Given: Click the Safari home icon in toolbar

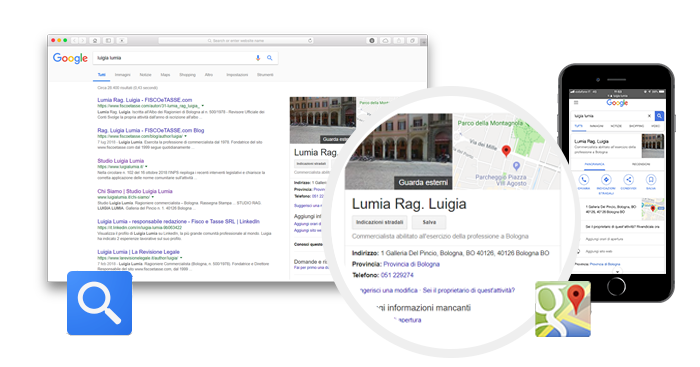Looking at the screenshot, I should (95, 41).
